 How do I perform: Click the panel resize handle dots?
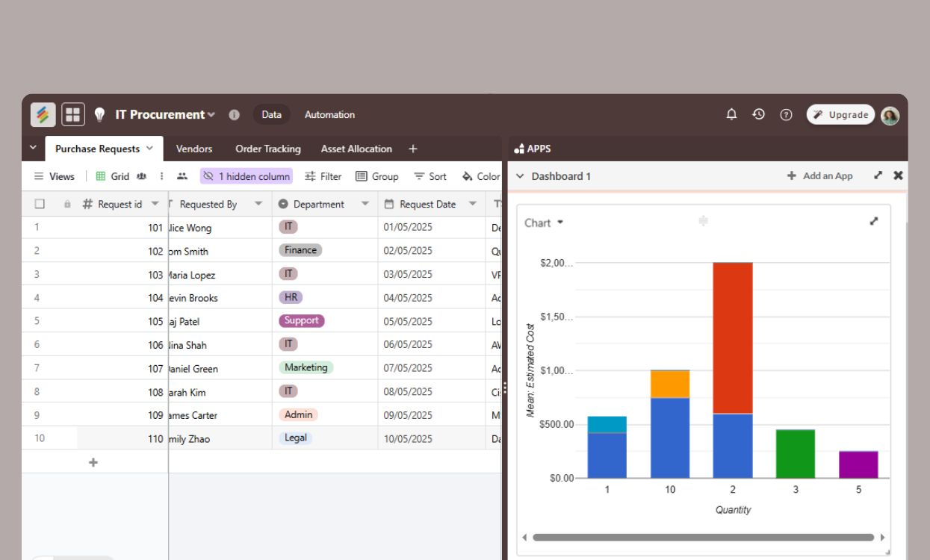505,388
